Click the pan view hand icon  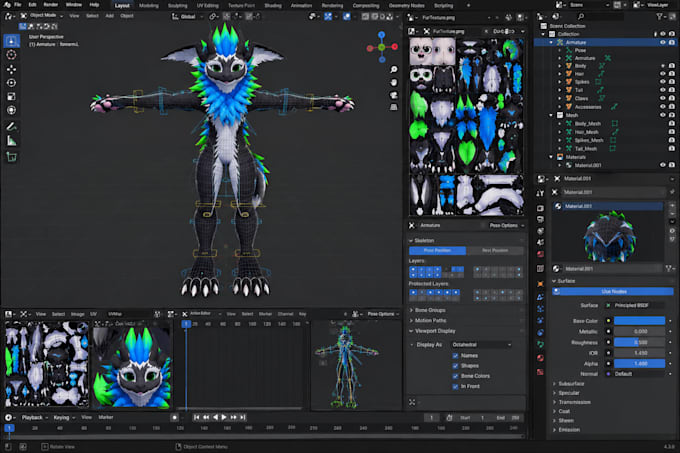[394, 82]
